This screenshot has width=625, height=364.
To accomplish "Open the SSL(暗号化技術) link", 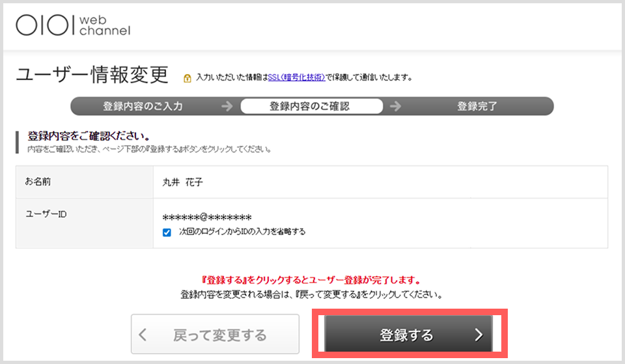I will pyautogui.click(x=296, y=77).
